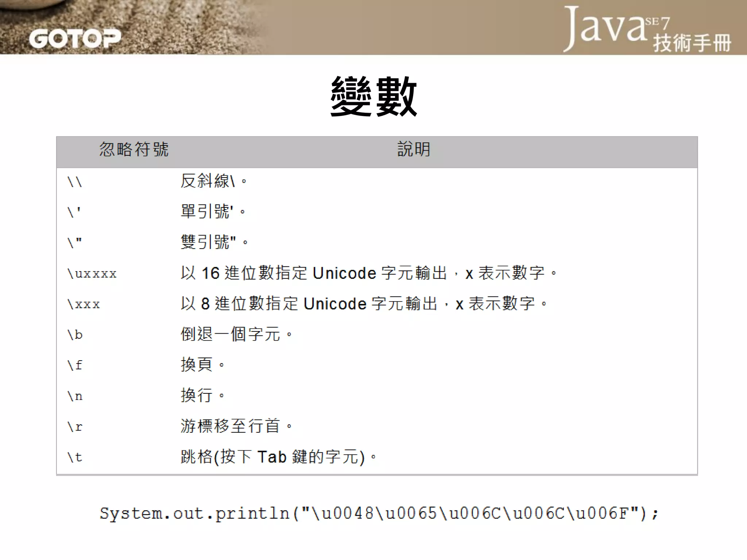Click the 忽略符號 column header
The image size is (747, 560).
click(134, 149)
